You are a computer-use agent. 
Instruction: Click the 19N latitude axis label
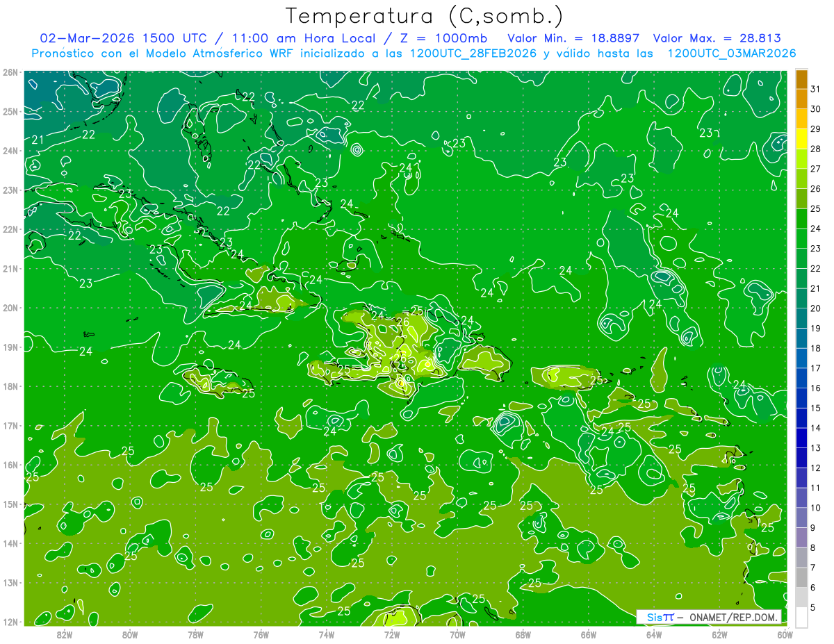coord(10,347)
